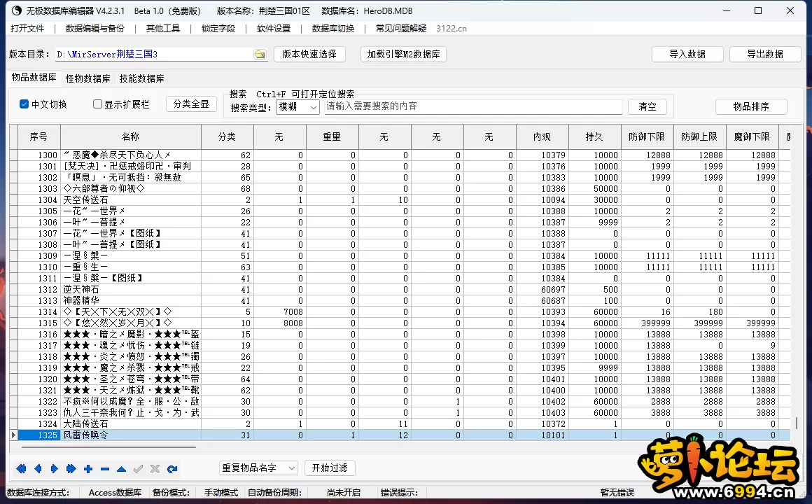812x504 pixels.
Task: Open the 打开文件 menu
Action: coord(27,29)
